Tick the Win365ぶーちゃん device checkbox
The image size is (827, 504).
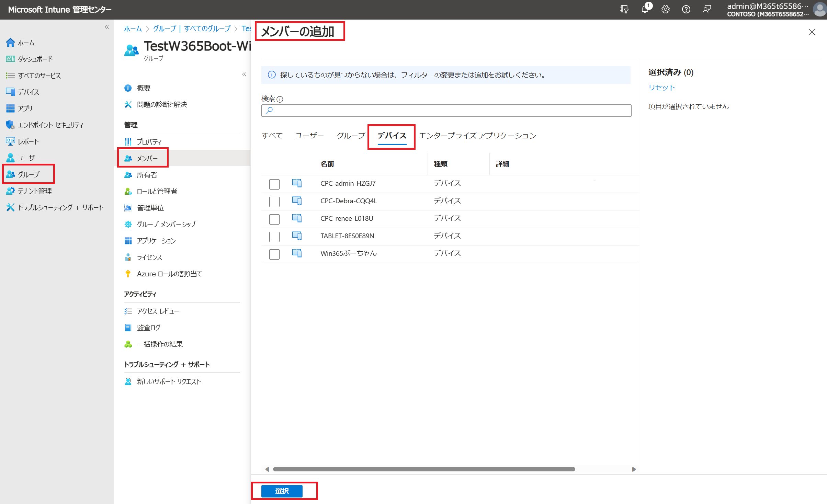pyautogui.click(x=274, y=254)
